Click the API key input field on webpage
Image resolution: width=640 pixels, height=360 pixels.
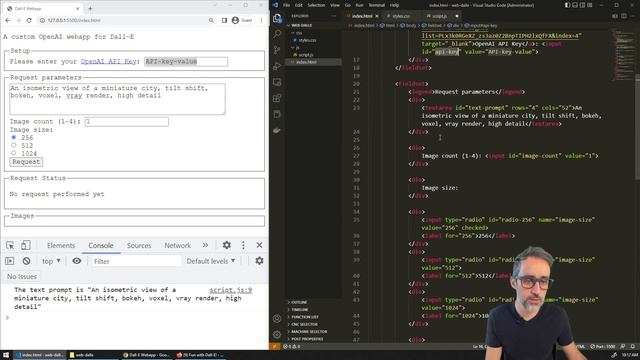coord(186,61)
